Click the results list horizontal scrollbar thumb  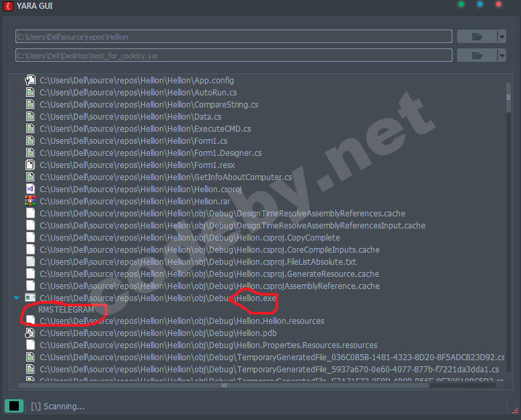[x=224, y=386]
